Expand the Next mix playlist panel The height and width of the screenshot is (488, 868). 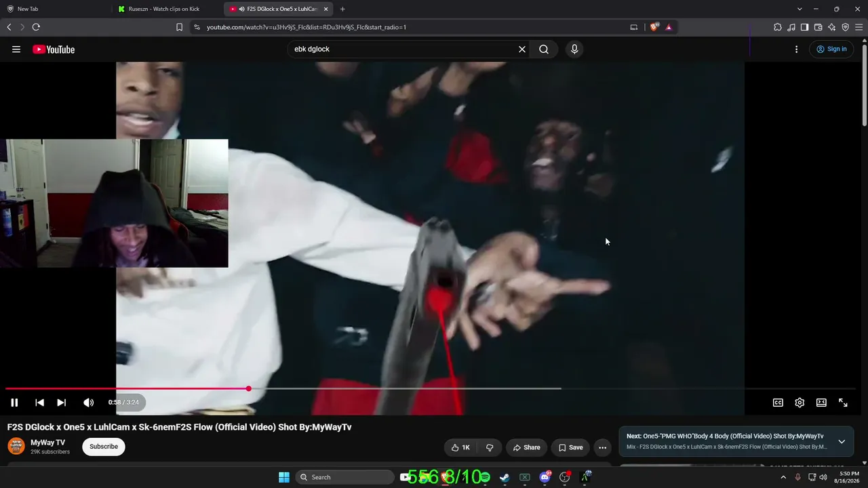click(842, 442)
